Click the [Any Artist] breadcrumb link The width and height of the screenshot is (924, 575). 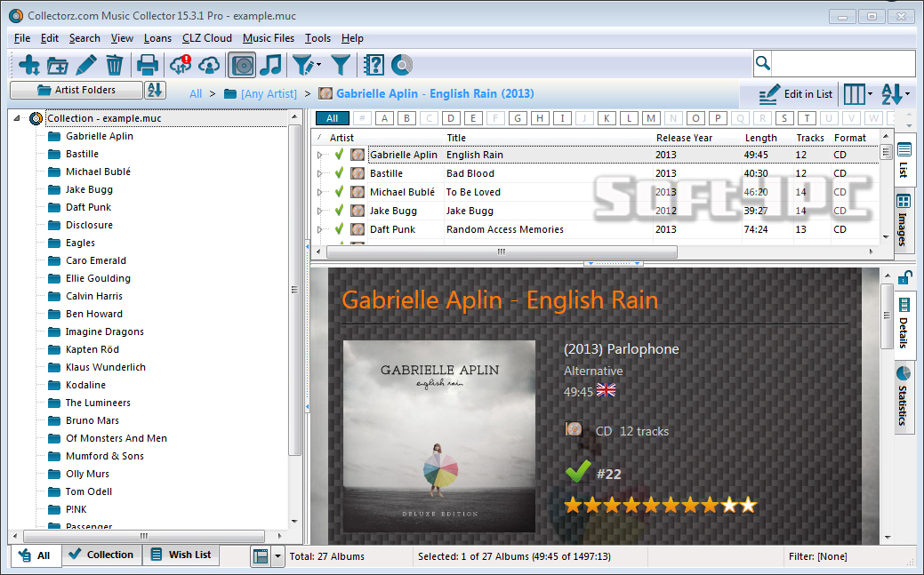pyautogui.click(x=269, y=93)
